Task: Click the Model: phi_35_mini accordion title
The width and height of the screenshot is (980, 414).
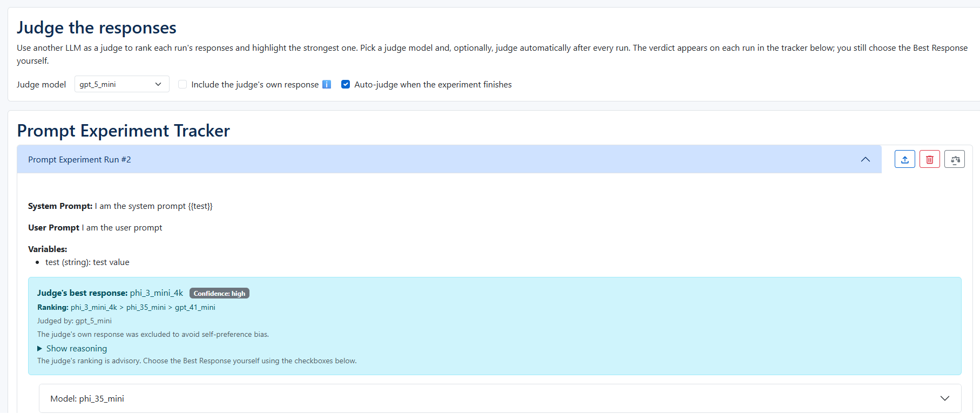Action: point(87,398)
